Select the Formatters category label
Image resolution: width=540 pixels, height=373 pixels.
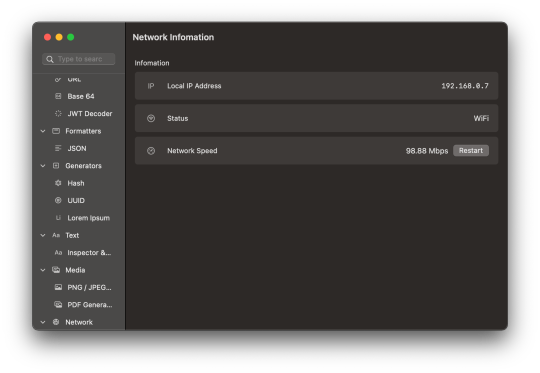[83, 131]
